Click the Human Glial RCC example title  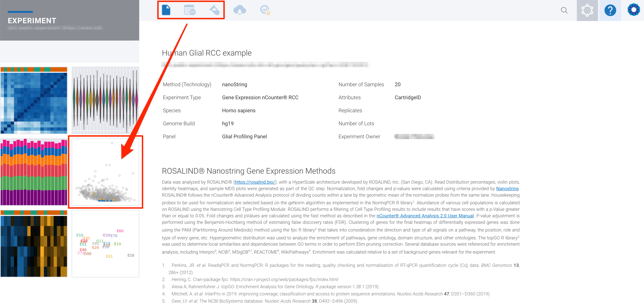(x=207, y=53)
